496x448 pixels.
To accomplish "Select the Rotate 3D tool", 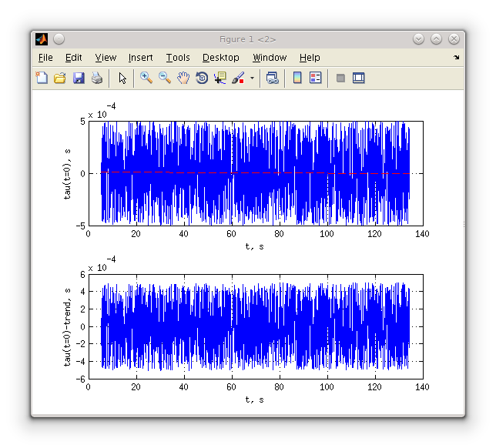I will 202,78.
